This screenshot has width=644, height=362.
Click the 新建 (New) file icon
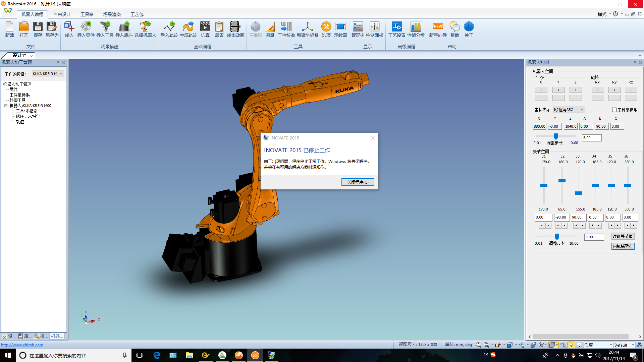pyautogui.click(x=10, y=29)
